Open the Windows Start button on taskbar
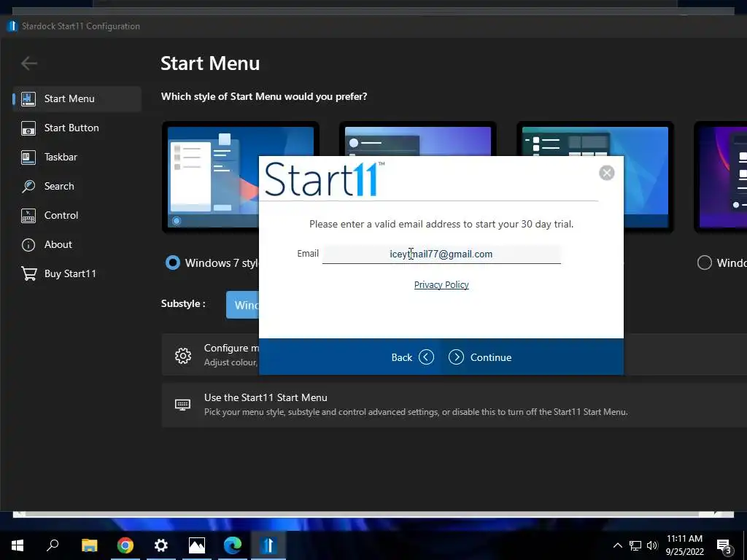The image size is (747, 560). [x=18, y=545]
